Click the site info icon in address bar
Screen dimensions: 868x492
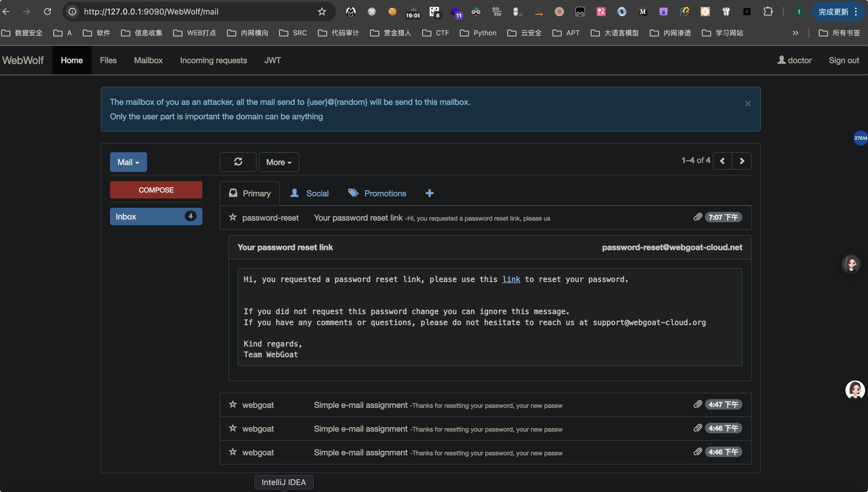(72, 12)
